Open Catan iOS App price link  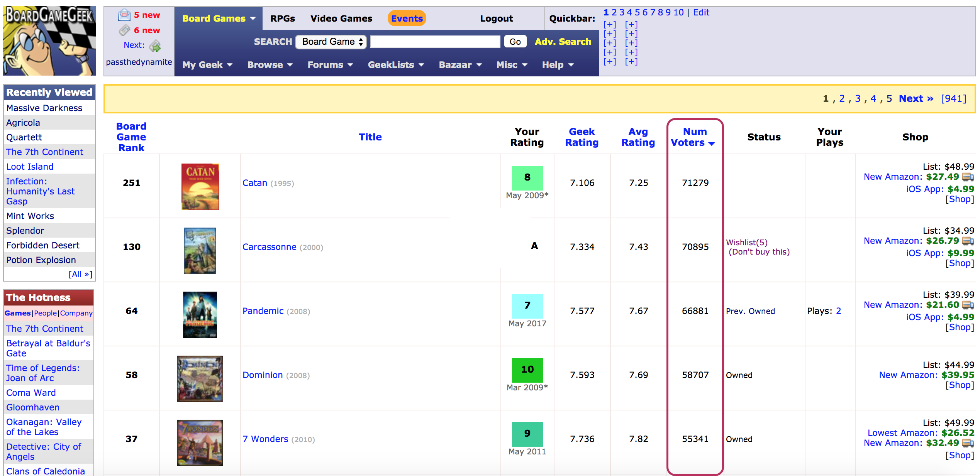click(x=940, y=189)
